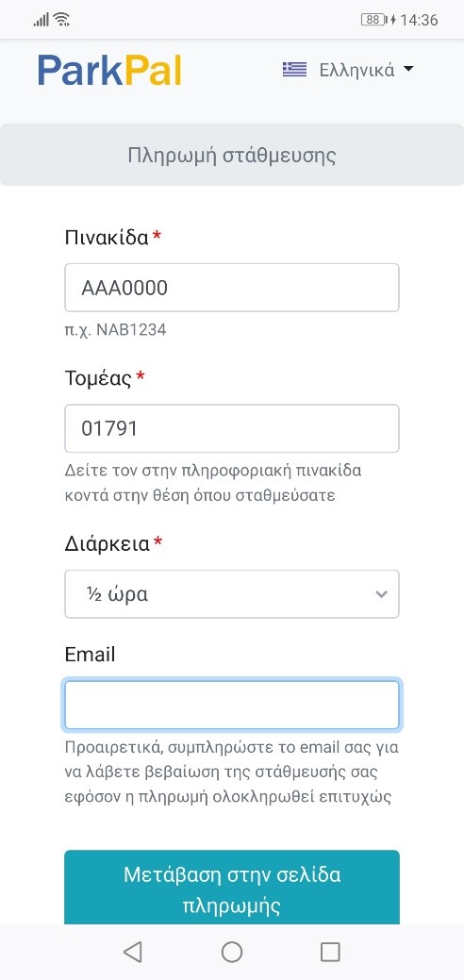Tap the battery indicator icon
The height and width of the screenshot is (980, 464).
coord(374,20)
